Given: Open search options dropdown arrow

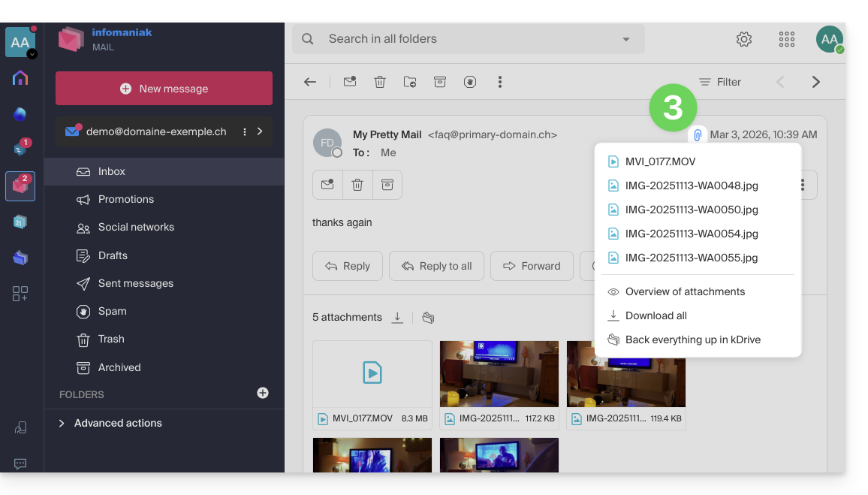Looking at the screenshot, I should tap(626, 39).
